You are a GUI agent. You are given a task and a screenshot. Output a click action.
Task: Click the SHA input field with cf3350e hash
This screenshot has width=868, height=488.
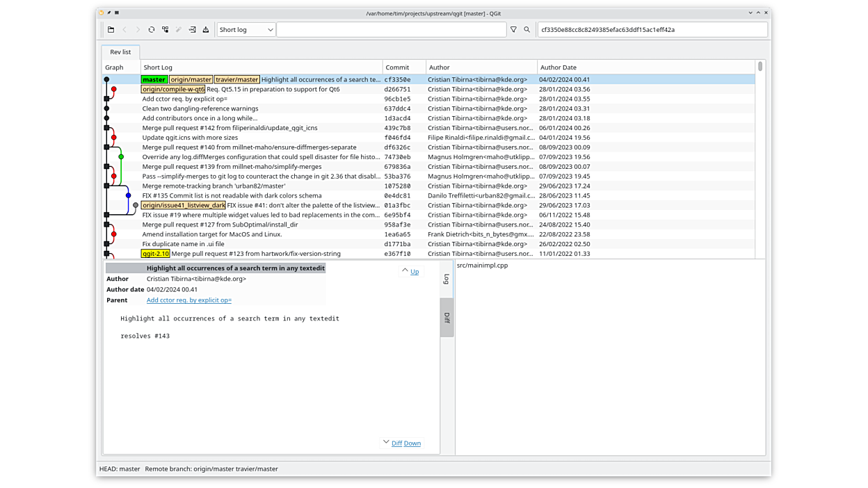pos(652,30)
